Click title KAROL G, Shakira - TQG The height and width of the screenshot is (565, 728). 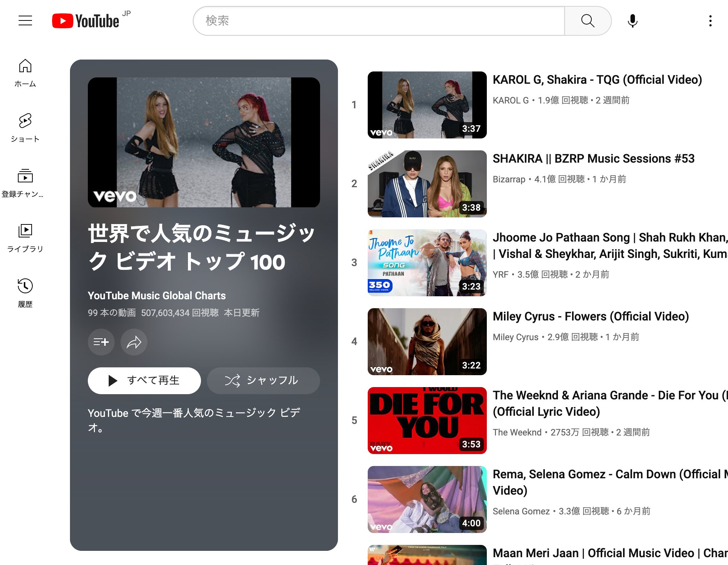tap(597, 80)
